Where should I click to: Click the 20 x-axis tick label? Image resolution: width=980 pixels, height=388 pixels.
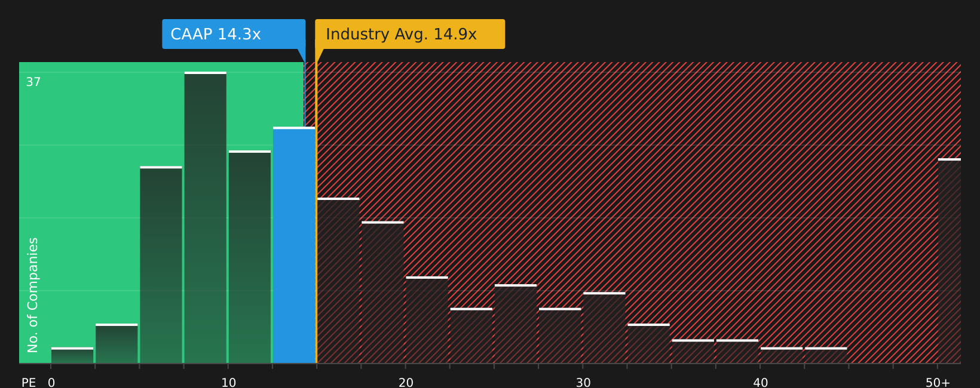406,383
